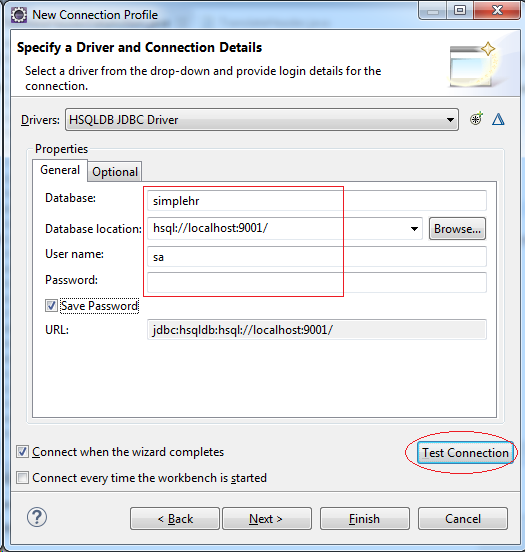Image resolution: width=525 pixels, height=552 pixels.
Task: Click the New Connection Profile window icon
Action: tap(19, 15)
